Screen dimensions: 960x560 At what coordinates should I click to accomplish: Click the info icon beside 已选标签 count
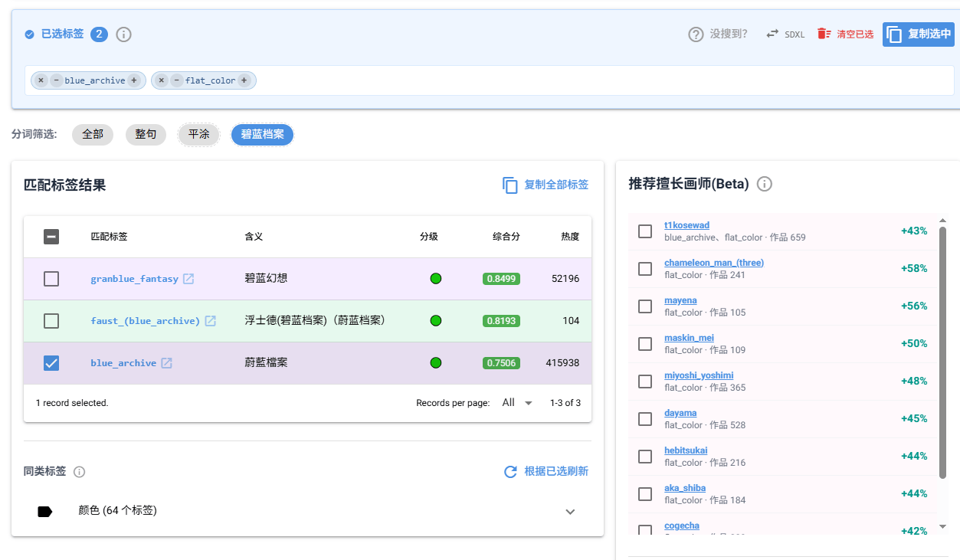coord(123,34)
